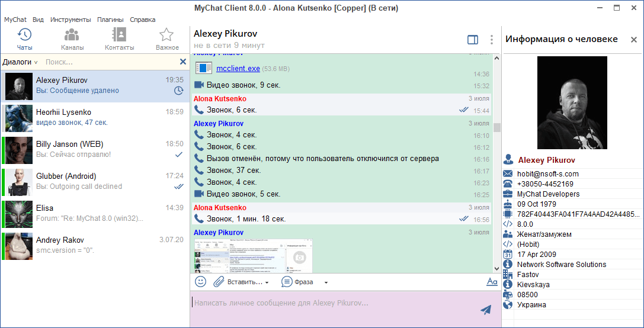Open the emoji smiley picker
The width and height of the screenshot is (644, 328).
pyautogui.click(x=201, y=282)
